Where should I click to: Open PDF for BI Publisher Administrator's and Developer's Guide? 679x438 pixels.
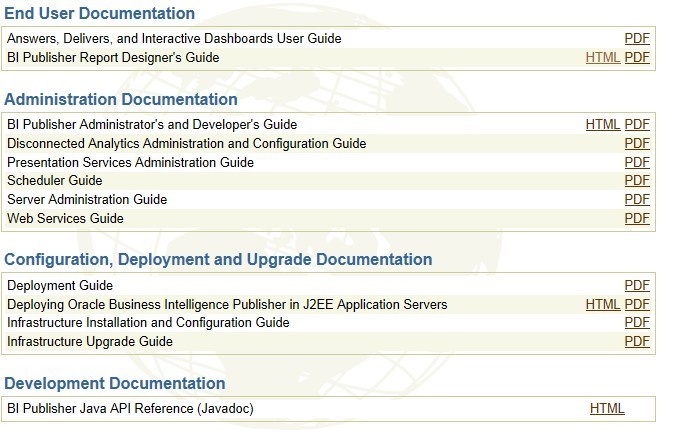(x=637, y=125)
